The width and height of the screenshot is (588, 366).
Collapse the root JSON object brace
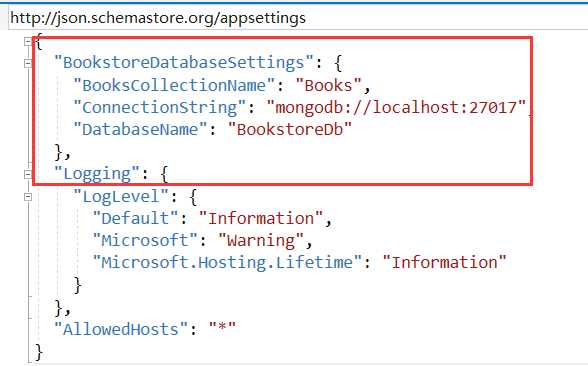tap(28, 41)
